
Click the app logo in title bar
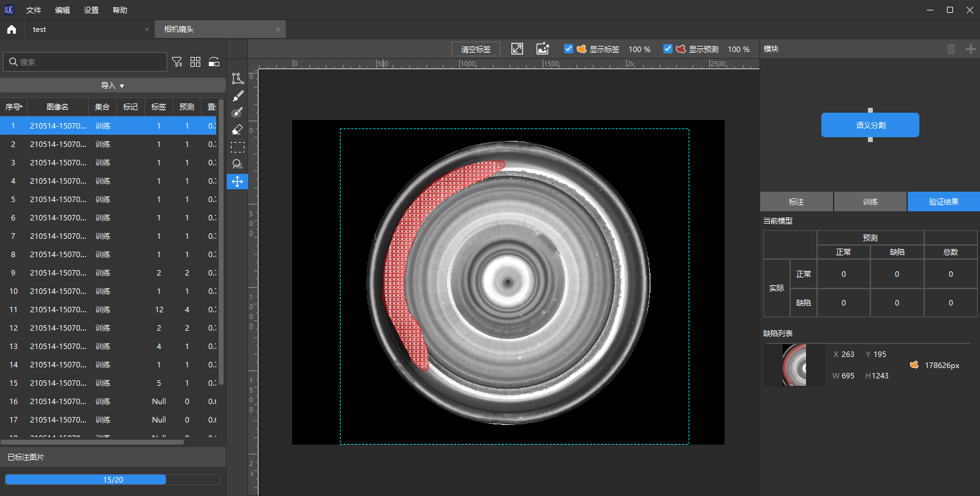(9, 10)
